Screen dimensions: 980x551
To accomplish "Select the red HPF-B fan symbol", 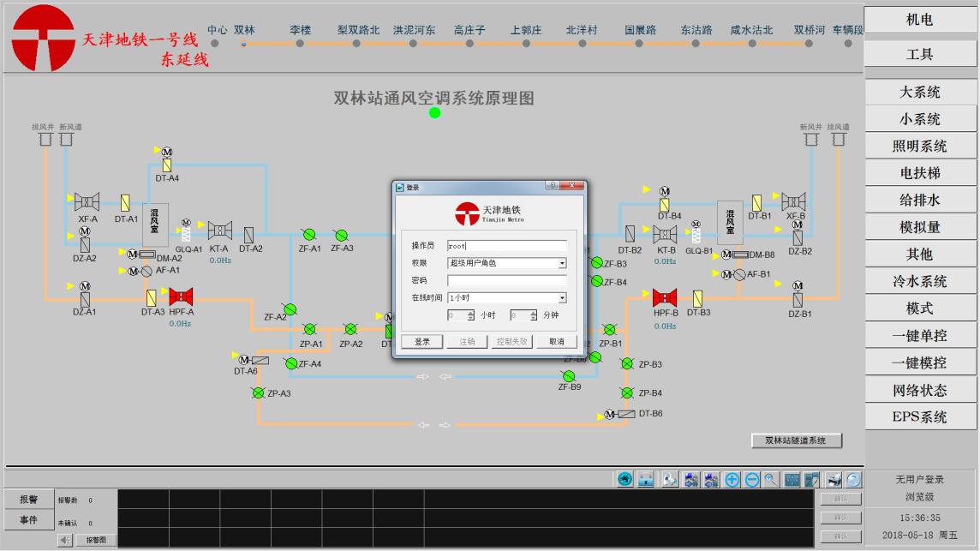I will click(x=665, y=297).
